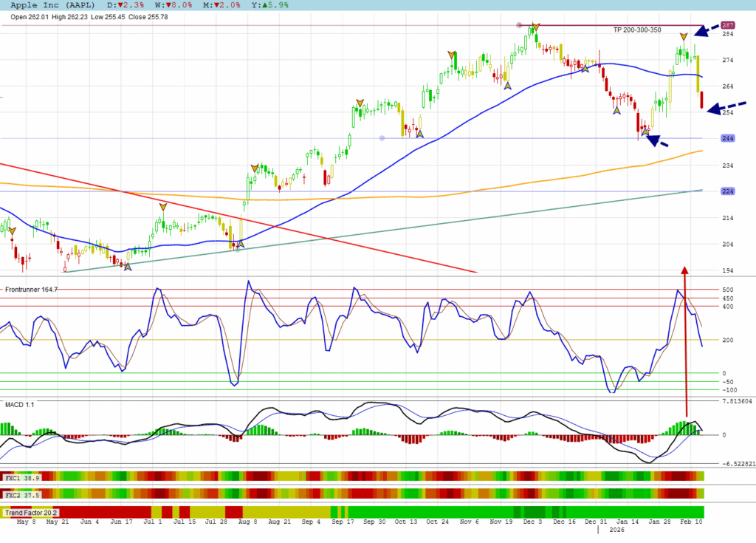Click the circle handle on the 287 line
This screenshot has width=756, height=543.
coord(520,25)
